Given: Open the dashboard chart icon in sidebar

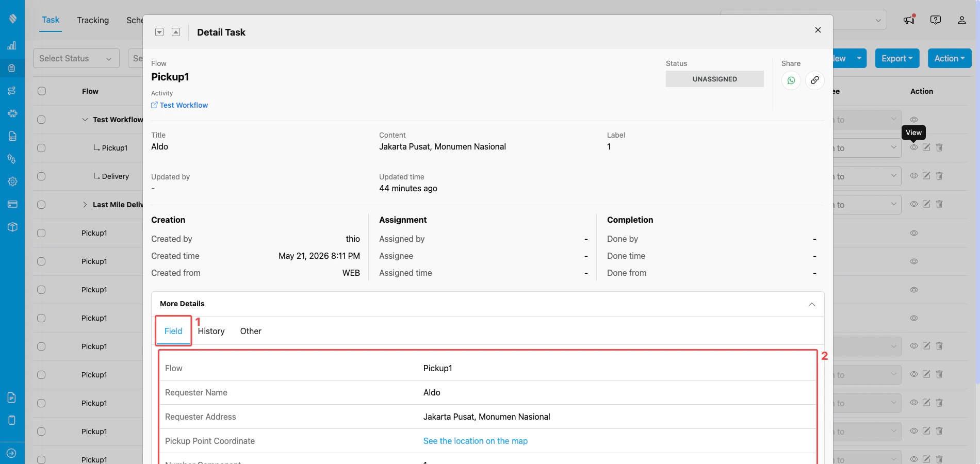Looking at the screenshot, I should 12,45.
